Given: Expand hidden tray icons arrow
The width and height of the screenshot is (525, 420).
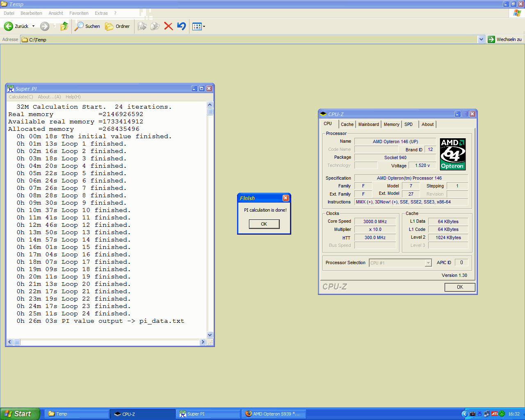Looking at the screenshot, I should 464,414.
